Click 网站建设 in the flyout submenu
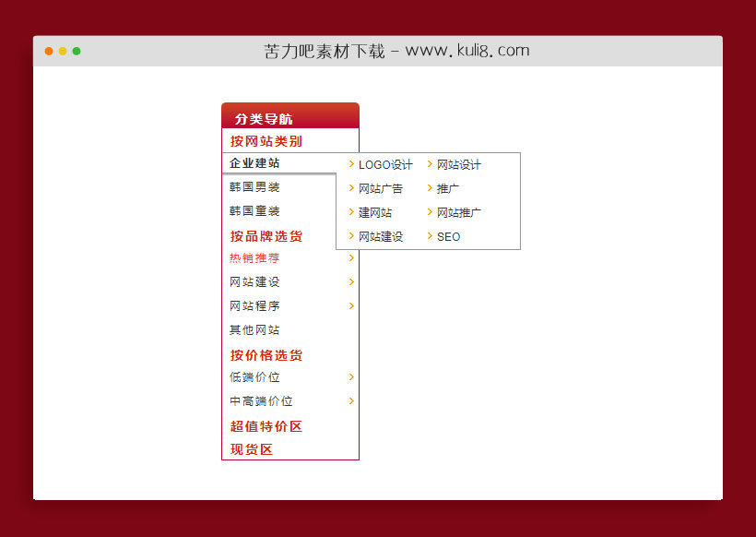Image resolution: width=756 pixels, height=537 pixels. pyautogui.click(x=379, y=236)
